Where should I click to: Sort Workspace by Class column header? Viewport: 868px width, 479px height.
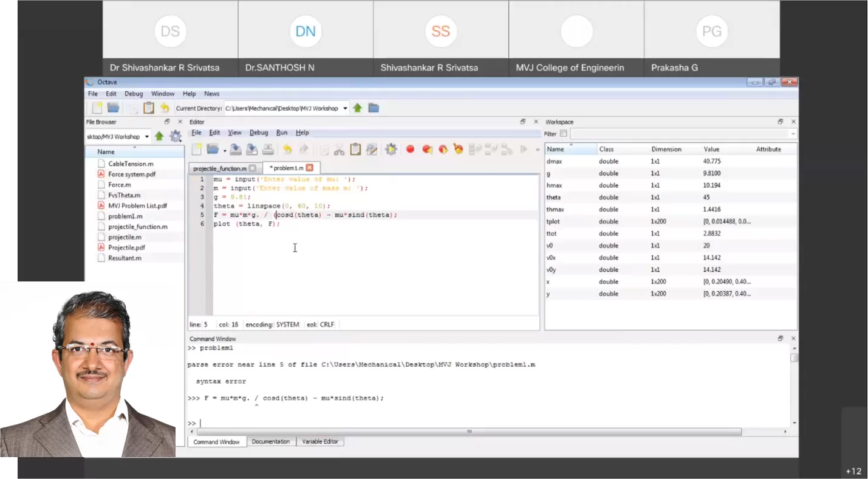[623, 149]
